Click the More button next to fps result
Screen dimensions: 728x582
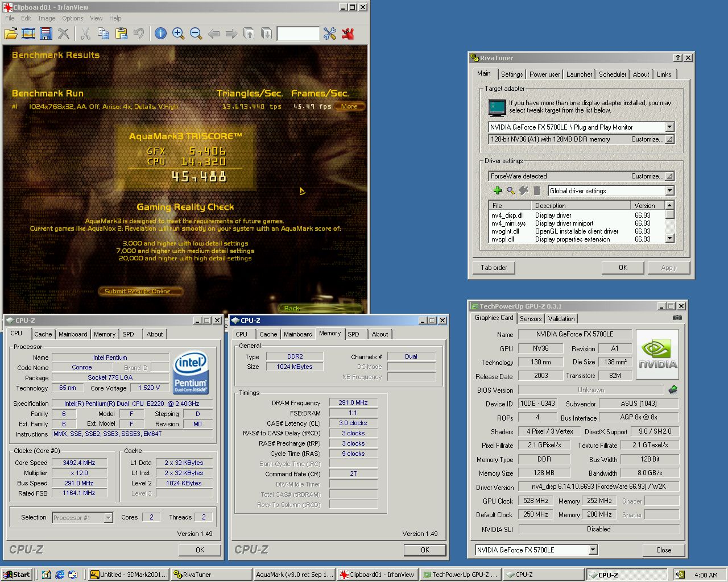coord(349,106)
